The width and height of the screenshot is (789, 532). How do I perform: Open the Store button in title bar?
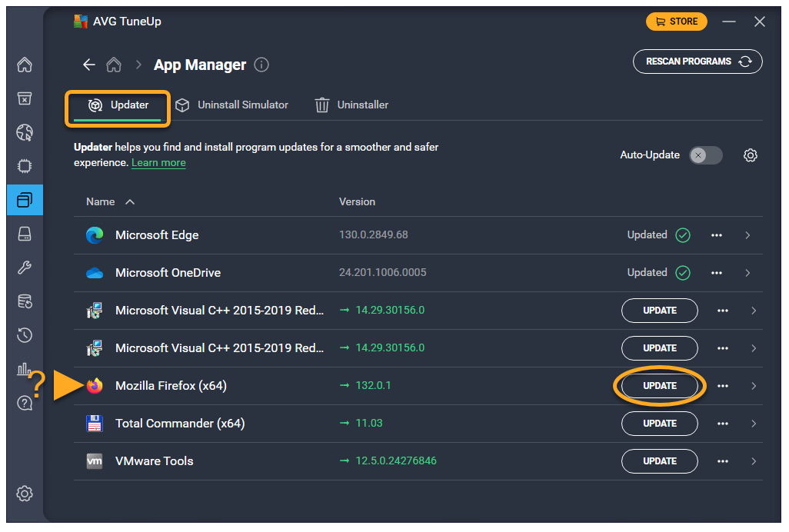tap(676, 22)
